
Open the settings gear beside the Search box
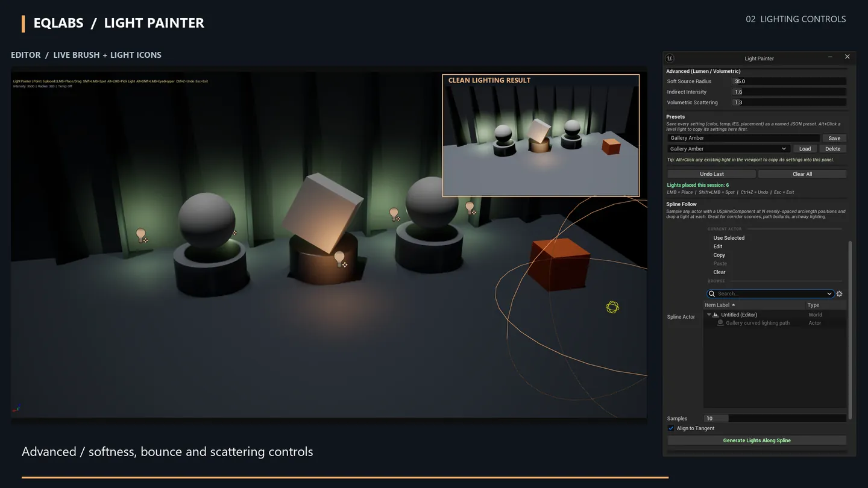pyautogui.click(x=839, y=294)
